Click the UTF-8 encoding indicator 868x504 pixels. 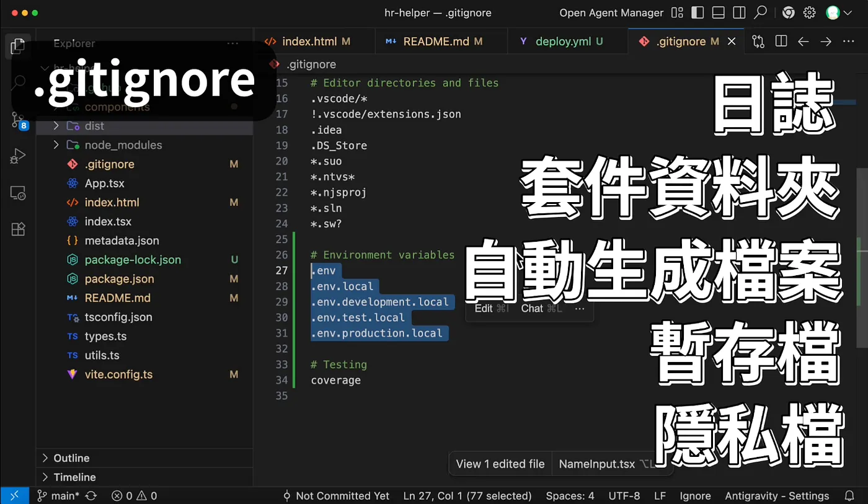coord(624,496)
